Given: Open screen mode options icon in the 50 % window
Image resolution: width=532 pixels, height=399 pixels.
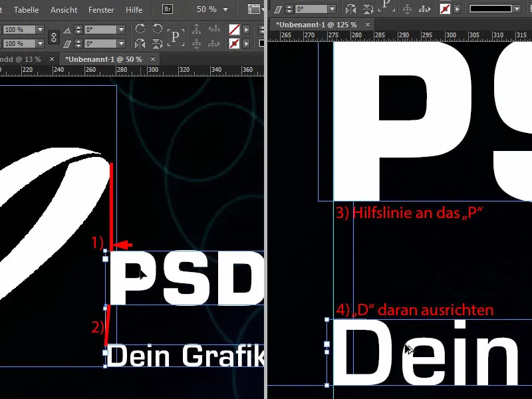Looking at the screenshot, I should [254, 9].
